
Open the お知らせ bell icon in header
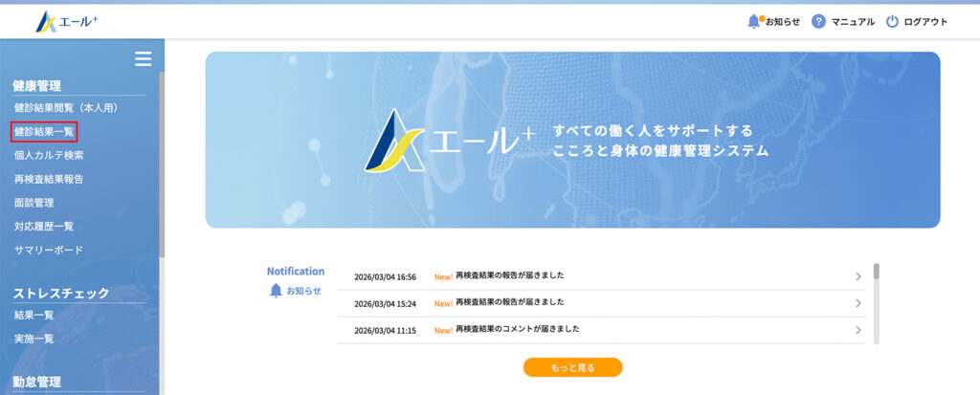(753, 21)
